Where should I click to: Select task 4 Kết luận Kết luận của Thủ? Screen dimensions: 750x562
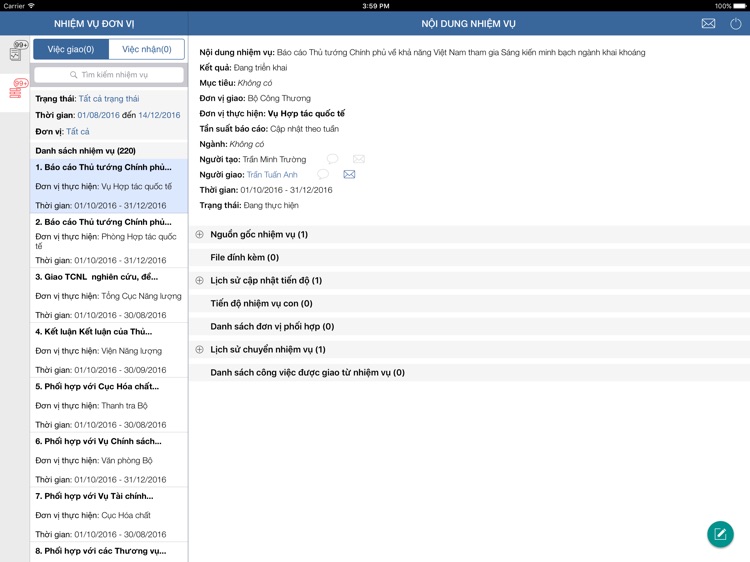coord(109,350)
